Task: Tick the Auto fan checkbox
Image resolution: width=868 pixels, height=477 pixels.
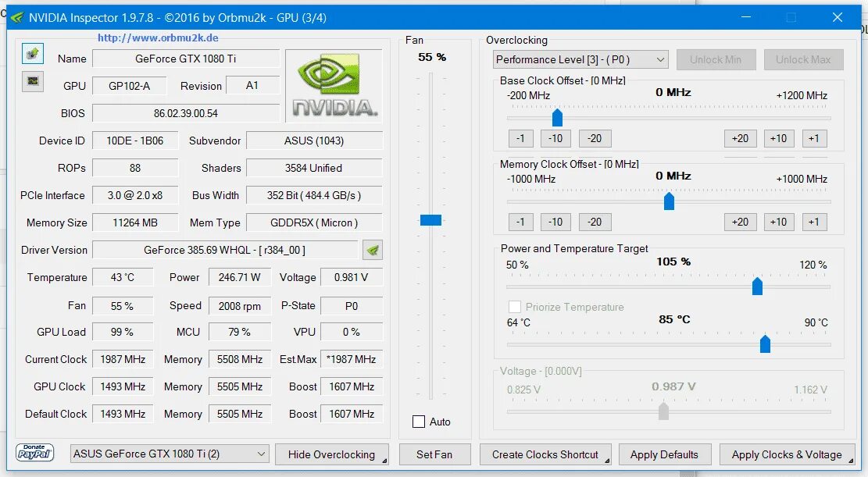Action: pyautogui.click(x=419, y=422)
